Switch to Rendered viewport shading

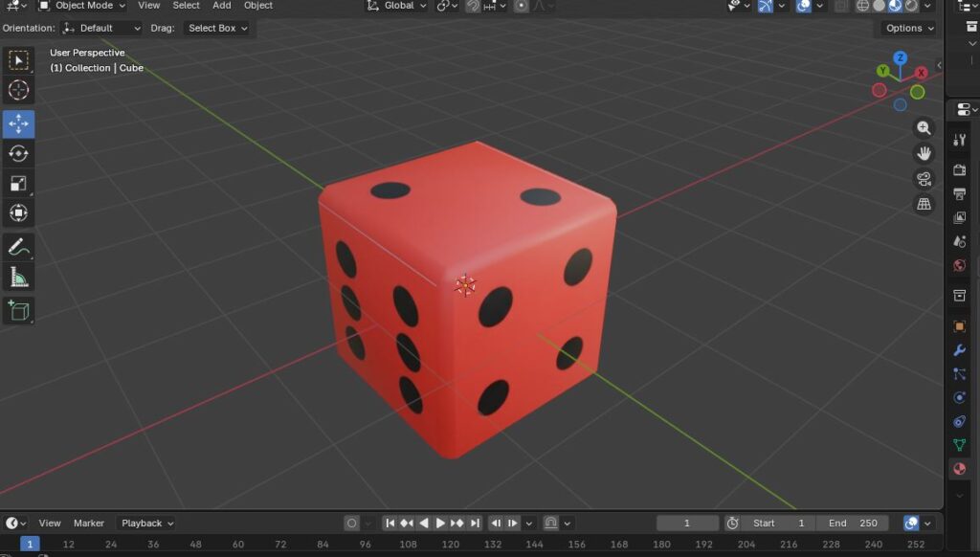pos(911,6)
